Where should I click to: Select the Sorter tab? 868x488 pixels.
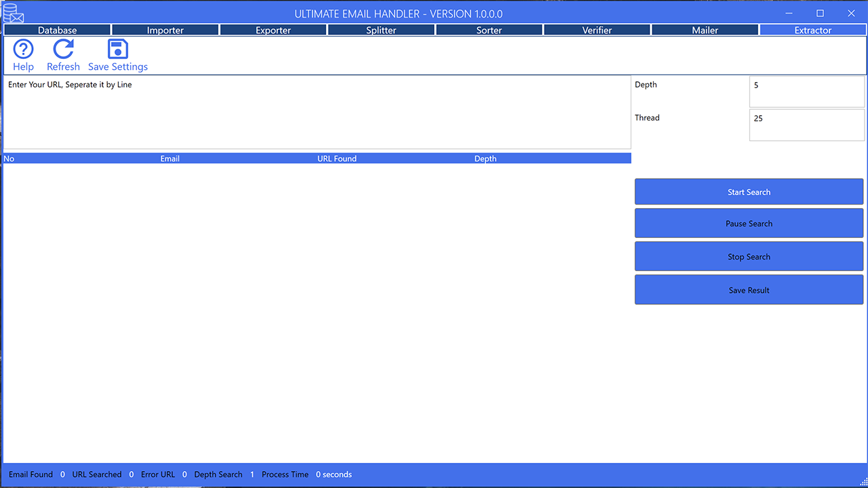(x=489, y=30)
